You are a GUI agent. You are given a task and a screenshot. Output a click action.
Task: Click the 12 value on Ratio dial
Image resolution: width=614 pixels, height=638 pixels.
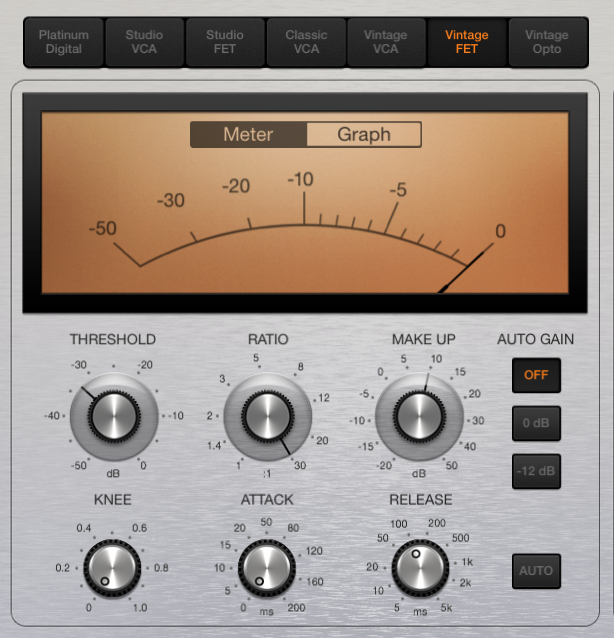tap(324, 398)
